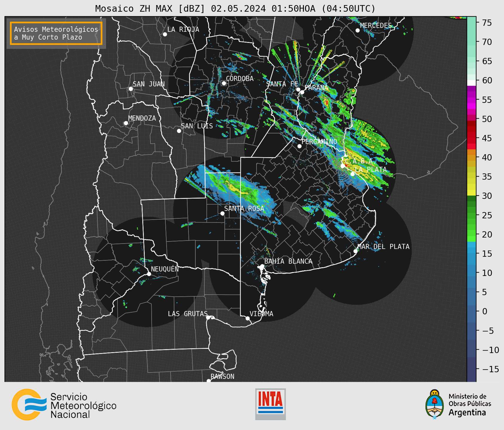Click the Las Grutas city marker dot
The width and height of the screenshot is (504, 430).
click(208, 318)
